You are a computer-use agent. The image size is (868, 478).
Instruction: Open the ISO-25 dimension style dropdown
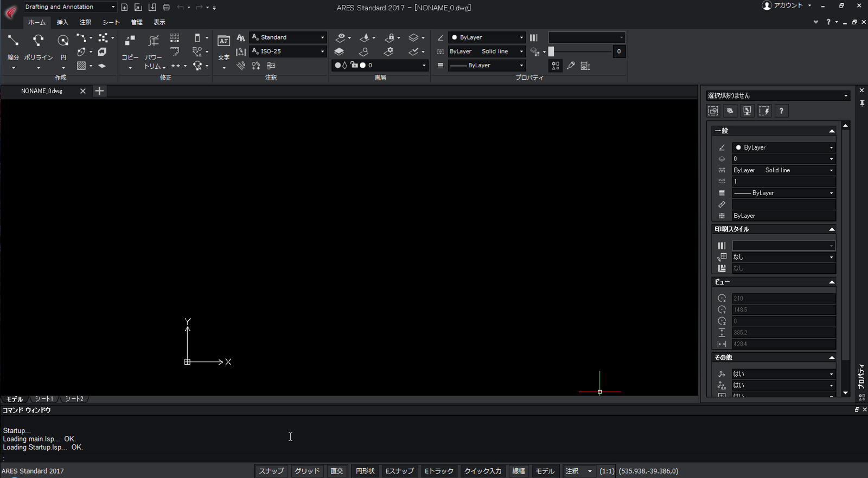288,51
